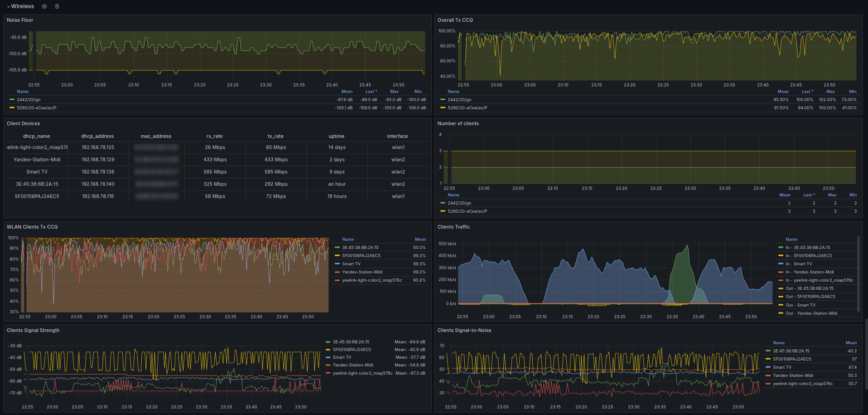Toggle 'In - Smart TV' series in Clients Traffic

coord(799,264)
